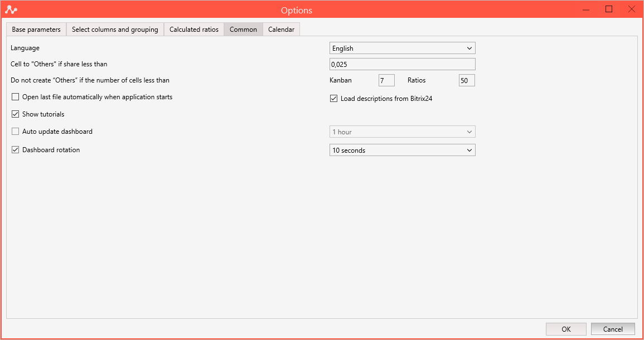Image resolution: width=644 pixels, height=340 pixels.
Task: Click the Language label
Action: pos(25,48)
